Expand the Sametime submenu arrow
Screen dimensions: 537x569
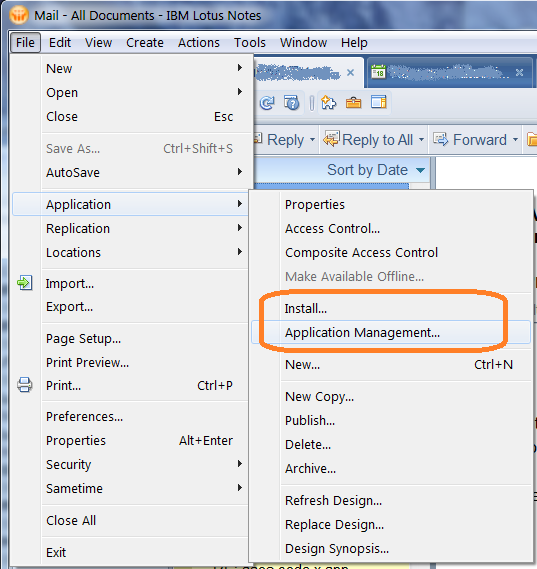click(239, 488)
